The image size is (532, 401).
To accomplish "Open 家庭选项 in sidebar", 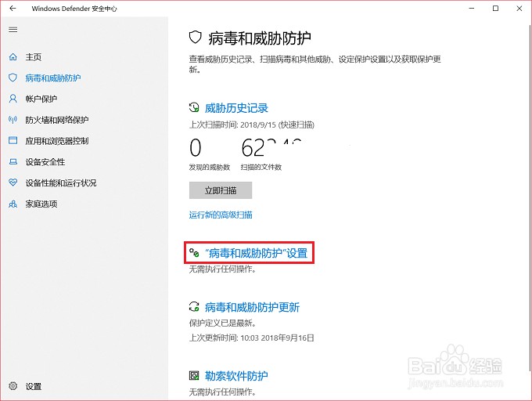I will 41,204.
